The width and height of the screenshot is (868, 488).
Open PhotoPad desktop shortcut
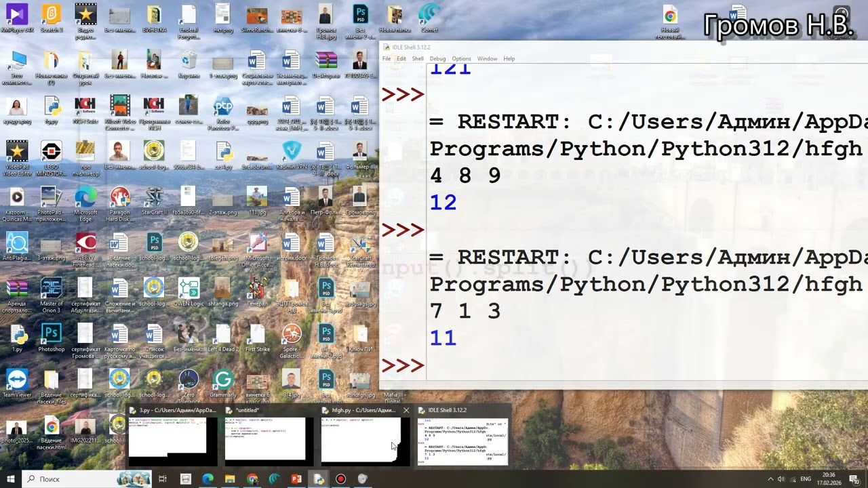pos(52,205)
